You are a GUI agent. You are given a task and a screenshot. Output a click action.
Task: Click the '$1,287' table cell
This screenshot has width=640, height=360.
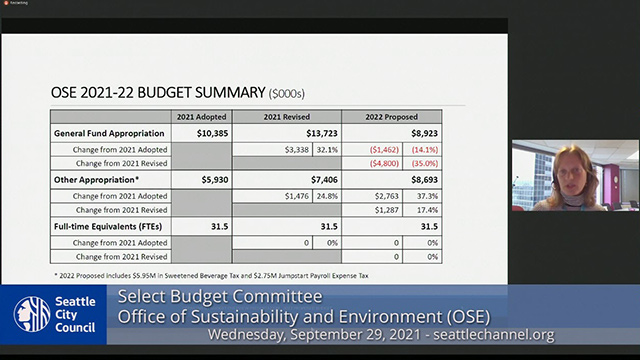(x=372, y=210)
